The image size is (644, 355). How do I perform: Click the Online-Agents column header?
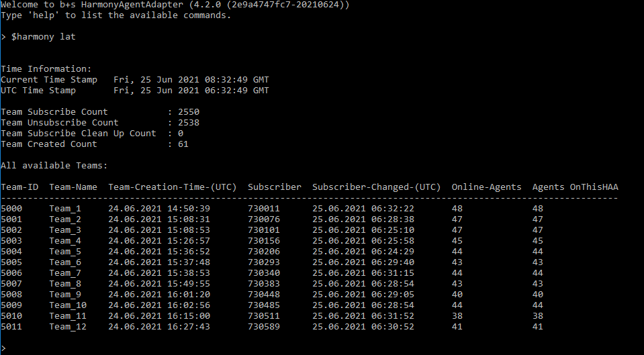pos(486,187)
